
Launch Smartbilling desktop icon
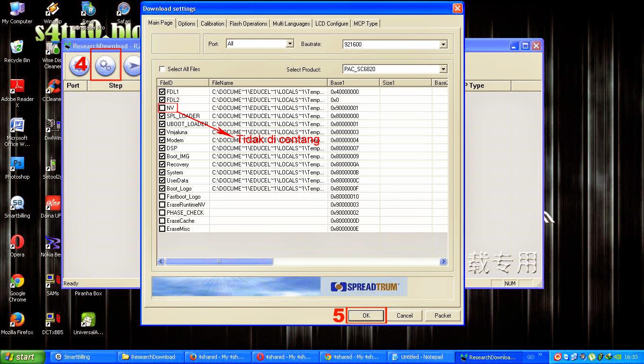coord(17,207)
